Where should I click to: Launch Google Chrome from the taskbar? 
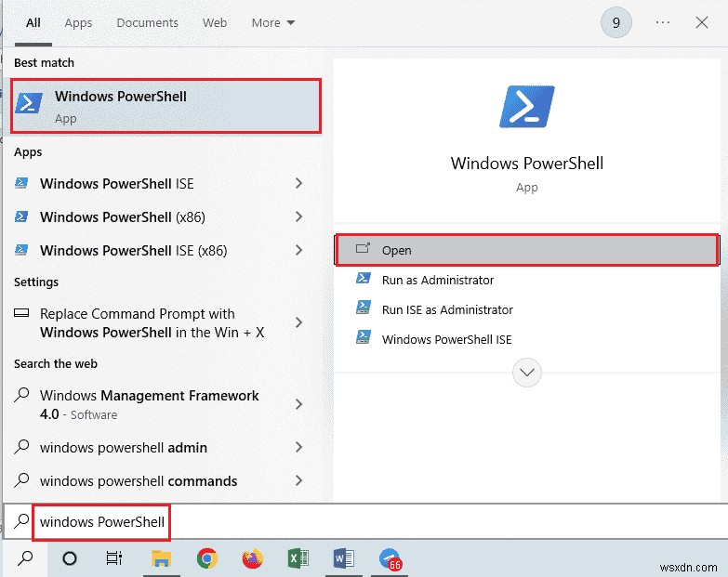[x=207, y=558]
